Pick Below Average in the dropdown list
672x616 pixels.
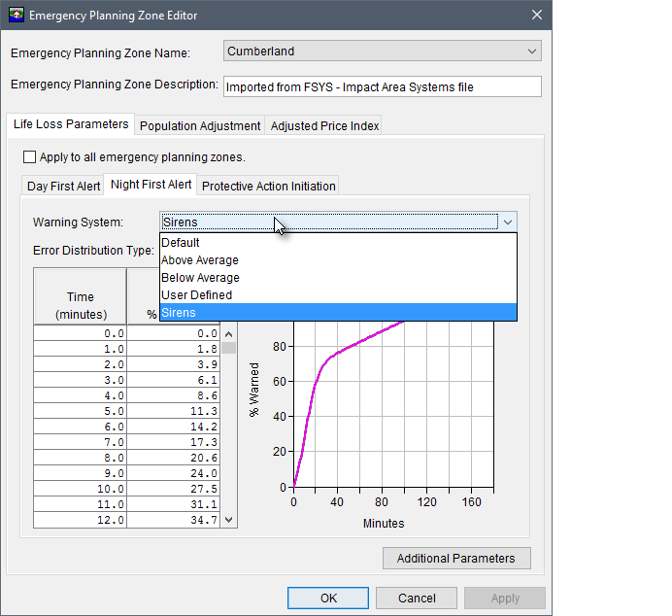coord(200,278)
